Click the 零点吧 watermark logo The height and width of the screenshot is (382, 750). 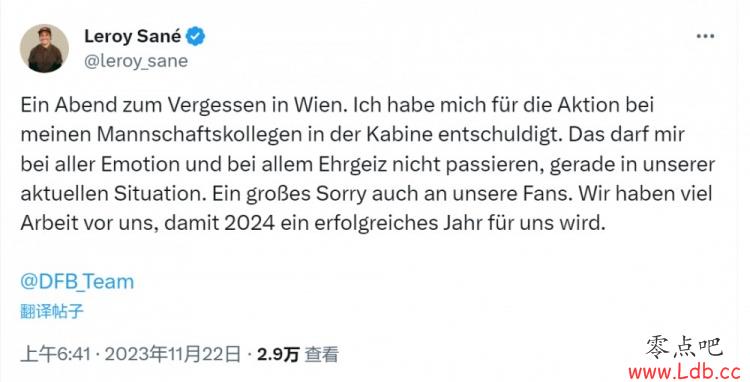684,348
